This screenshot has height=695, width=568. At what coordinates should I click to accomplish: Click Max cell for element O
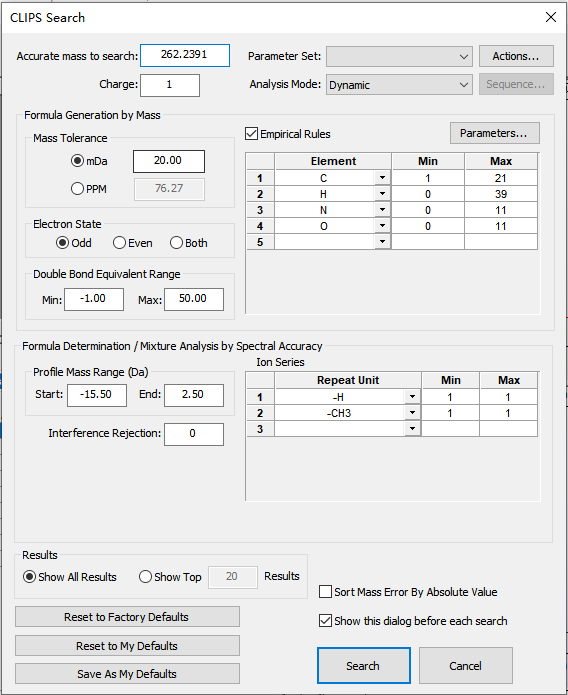point(501,226)
